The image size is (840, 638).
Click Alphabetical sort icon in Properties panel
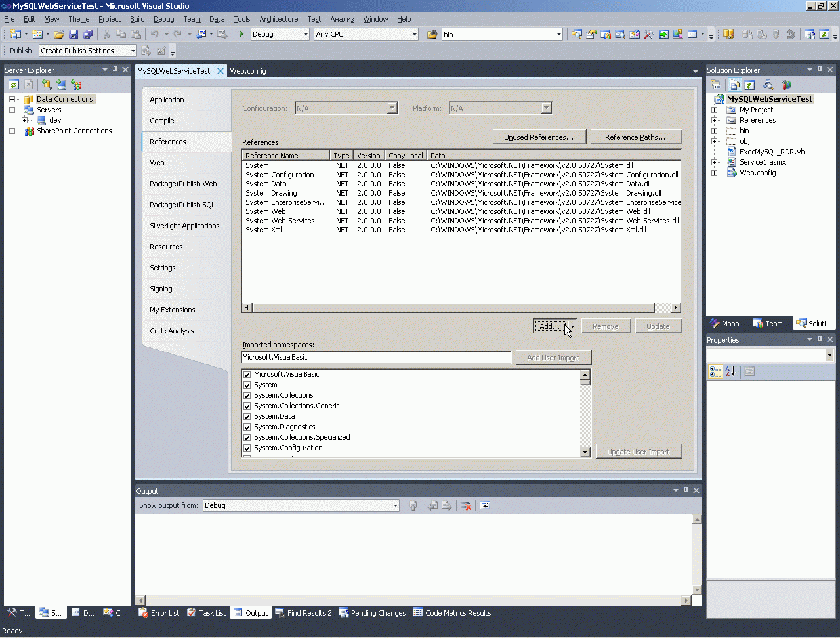(730, 372)
